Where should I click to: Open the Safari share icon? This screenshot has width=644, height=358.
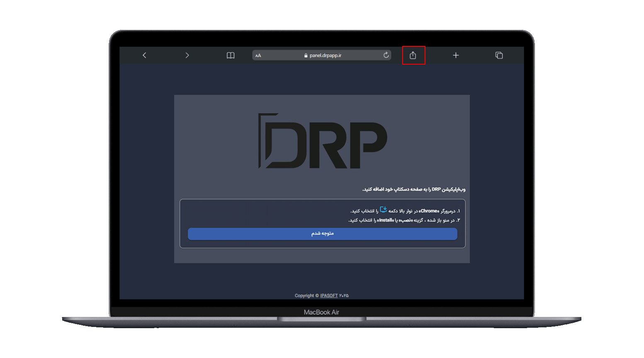click(413, 55)
